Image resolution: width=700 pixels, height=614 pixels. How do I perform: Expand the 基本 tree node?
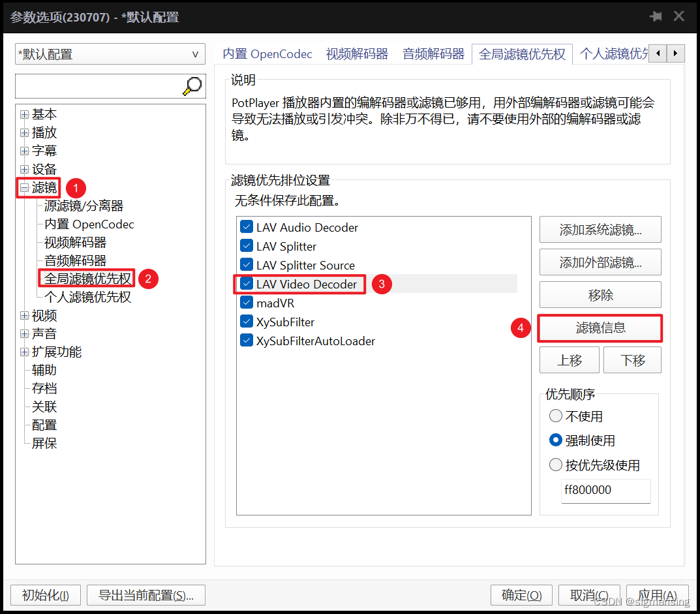pyautogui.click(x=25, y=114)
